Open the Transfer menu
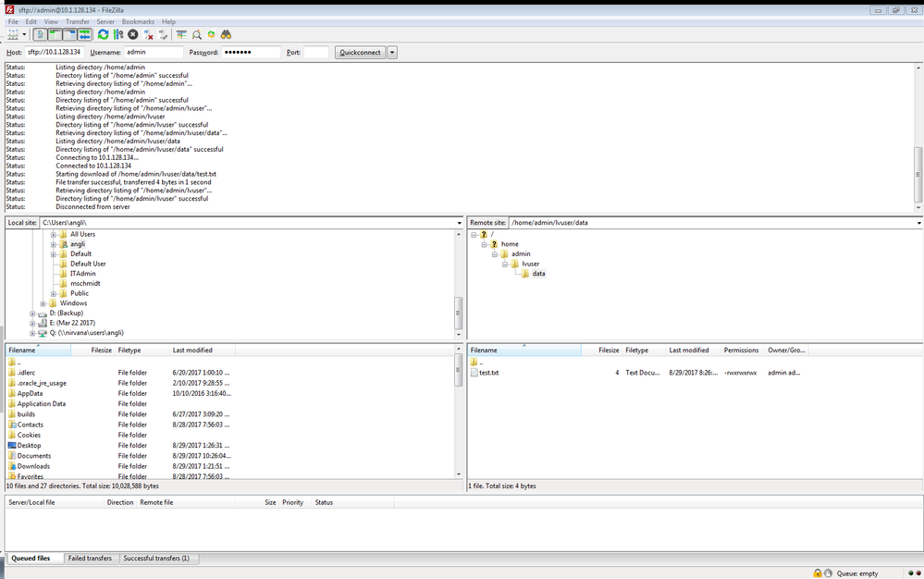The image size is (924, 579). pos(77,22)
